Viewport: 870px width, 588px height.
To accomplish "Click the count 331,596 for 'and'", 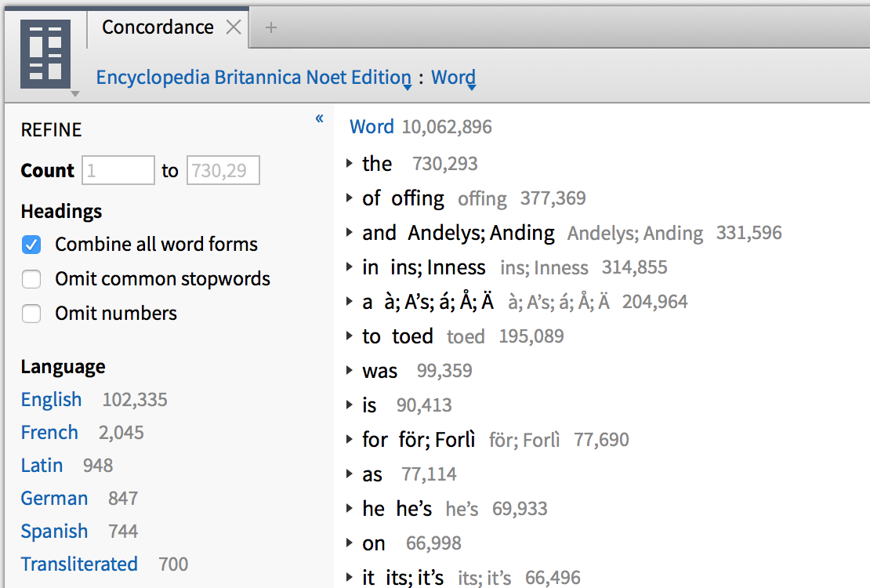I will point(749,233).
